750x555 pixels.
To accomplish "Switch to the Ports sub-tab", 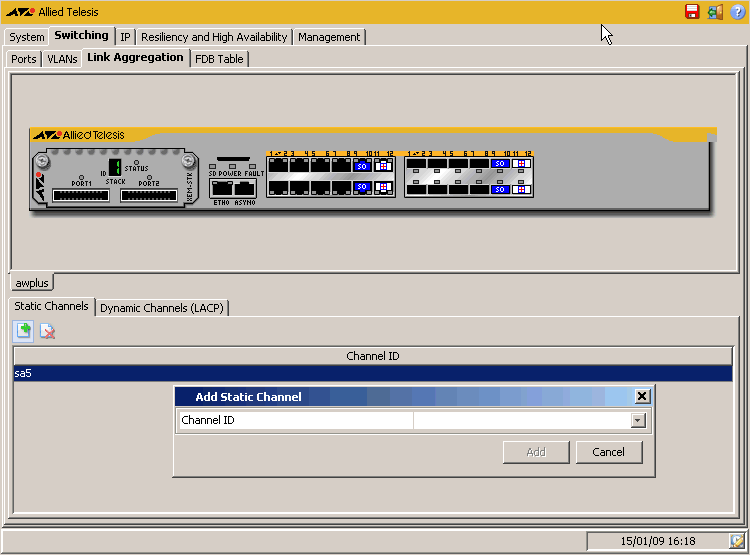I will 24,59.
